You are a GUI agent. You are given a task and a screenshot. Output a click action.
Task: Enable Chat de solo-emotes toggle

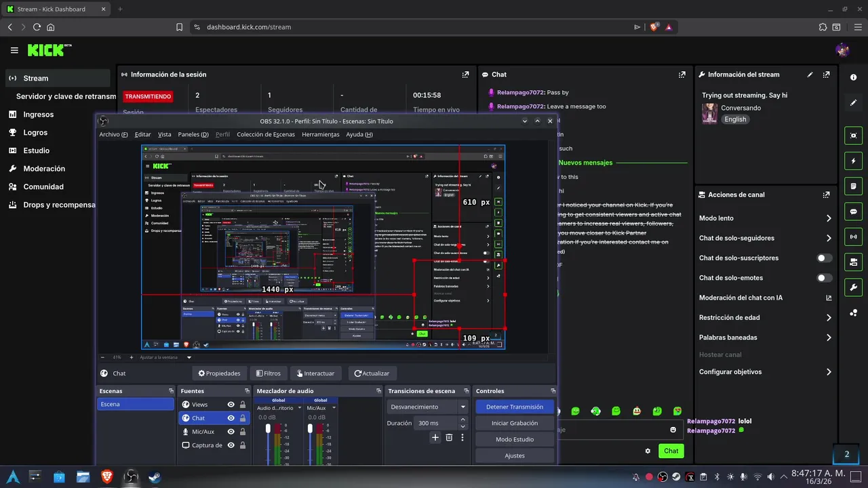[824, 278]
